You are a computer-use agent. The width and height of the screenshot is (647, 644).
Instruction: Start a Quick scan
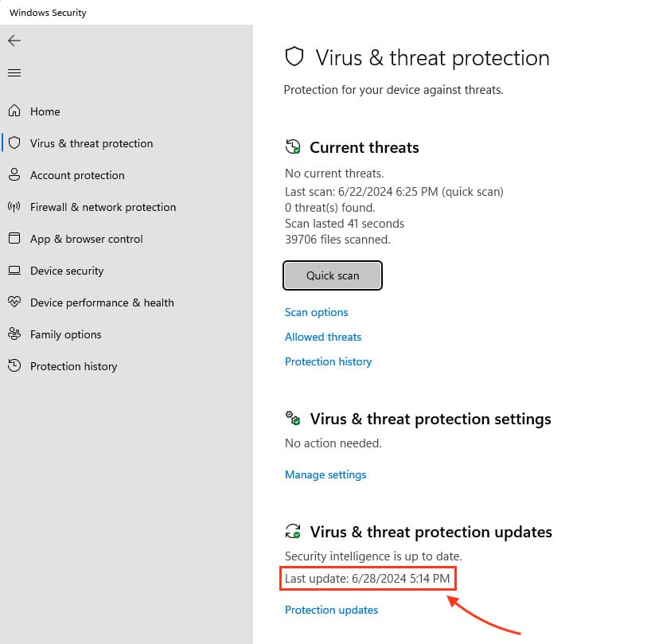tap(333, 275)
